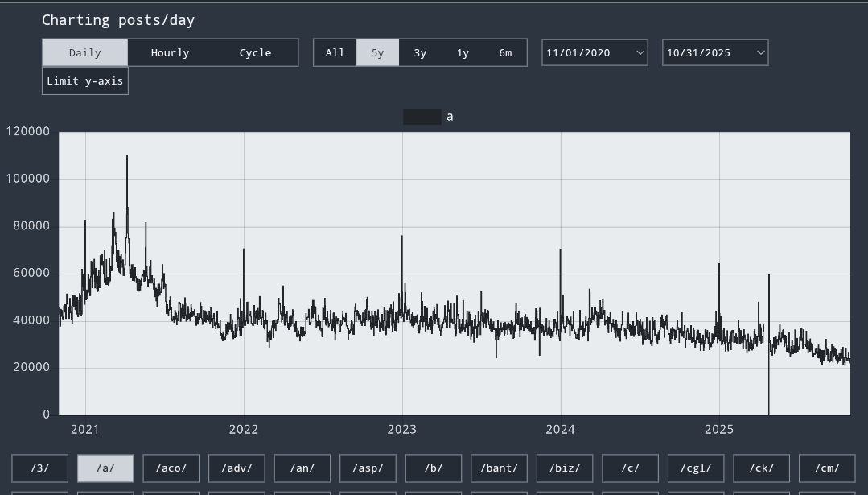This screenshot has height=495, width=868.
Task: Click the 40000 y-axis label
Action: tap(31, 320)
